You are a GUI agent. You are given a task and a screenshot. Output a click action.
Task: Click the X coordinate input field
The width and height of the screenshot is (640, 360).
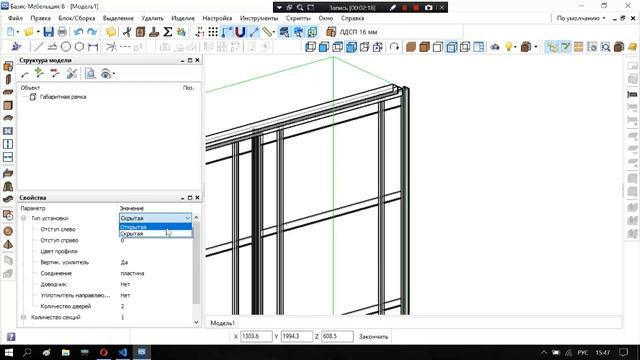point(256,336)
